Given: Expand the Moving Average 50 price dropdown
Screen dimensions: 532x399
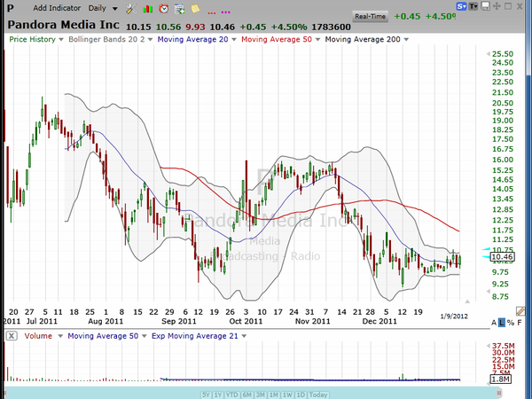Looking at the screenshot, I should [x=317, y=40].
